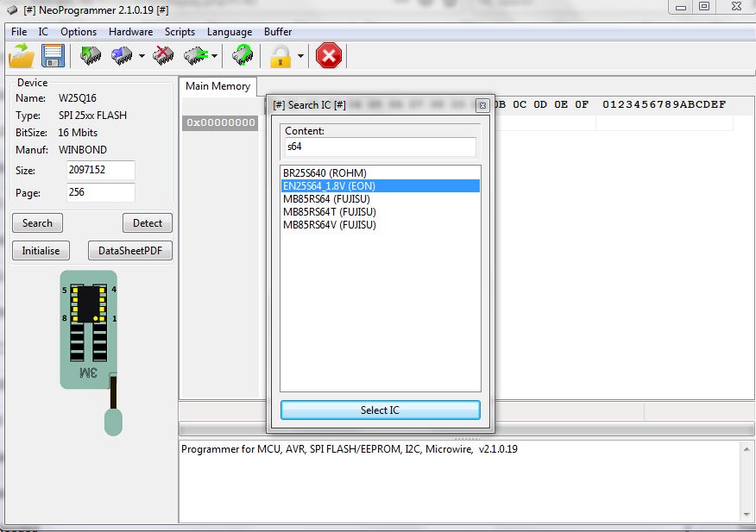Open the Hardware menu
The image size is (756, 532).
[x=130, y=32]
